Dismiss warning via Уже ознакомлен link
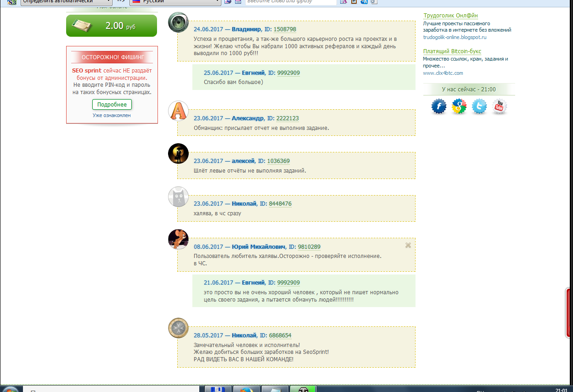Screen dimensions: 573x392 point(112,115)
